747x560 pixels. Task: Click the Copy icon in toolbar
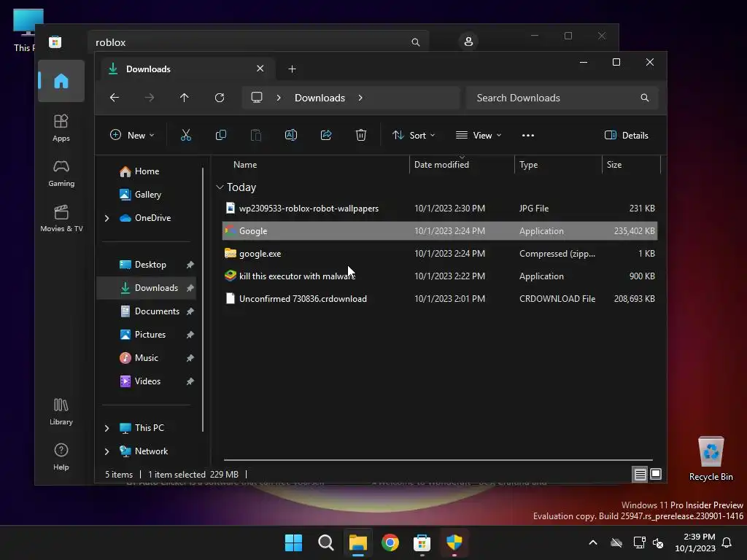tap(220, 135)
